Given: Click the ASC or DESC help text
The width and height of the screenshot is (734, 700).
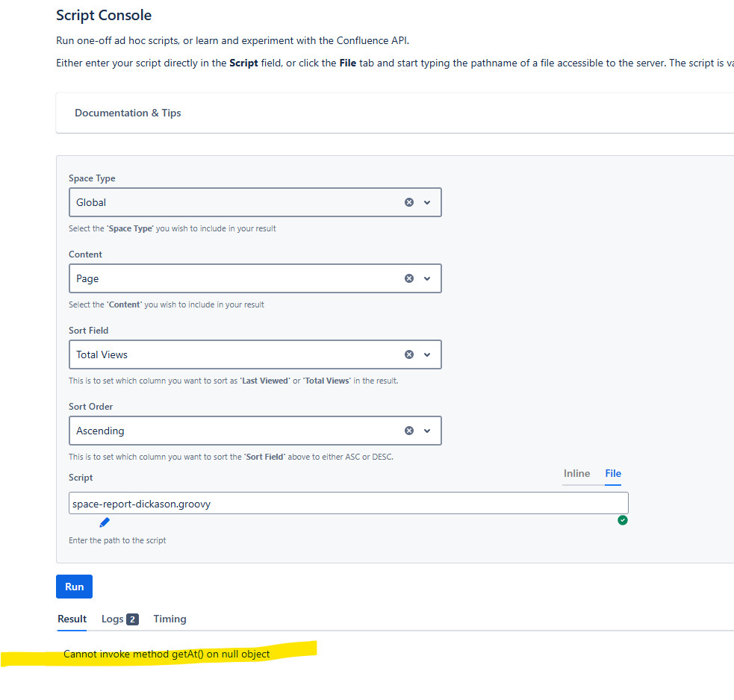Looking at the screenshot, I should (231, 457).
